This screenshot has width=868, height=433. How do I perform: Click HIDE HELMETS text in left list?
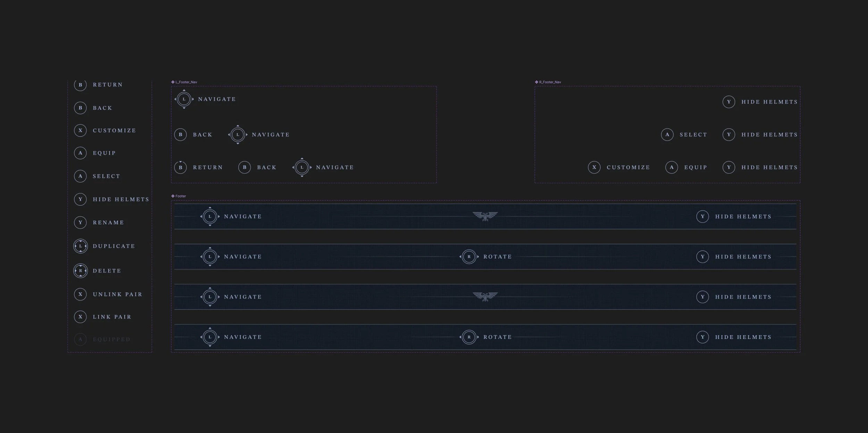[121, 199]
